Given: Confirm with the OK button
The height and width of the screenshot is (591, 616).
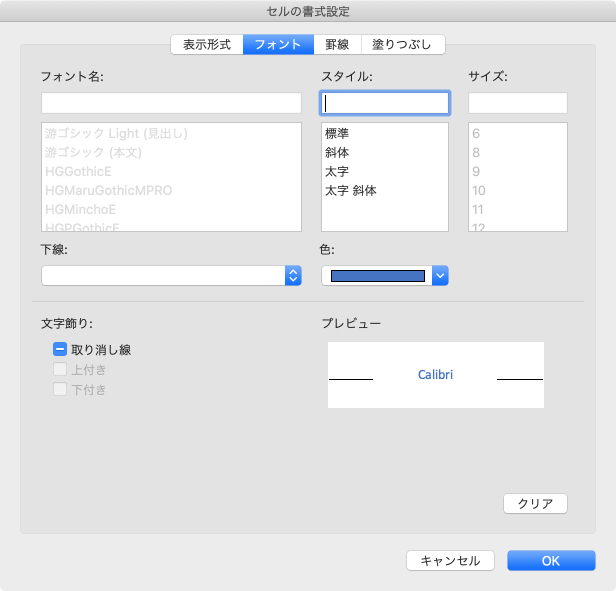Looking at the screenshot, I should pos(551,561).
